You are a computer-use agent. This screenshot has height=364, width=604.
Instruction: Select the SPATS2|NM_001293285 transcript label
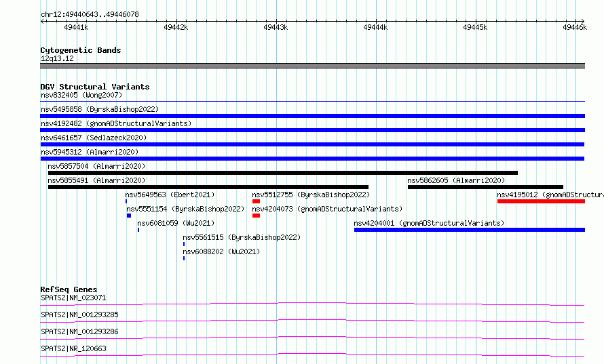(x=79, y=315)
